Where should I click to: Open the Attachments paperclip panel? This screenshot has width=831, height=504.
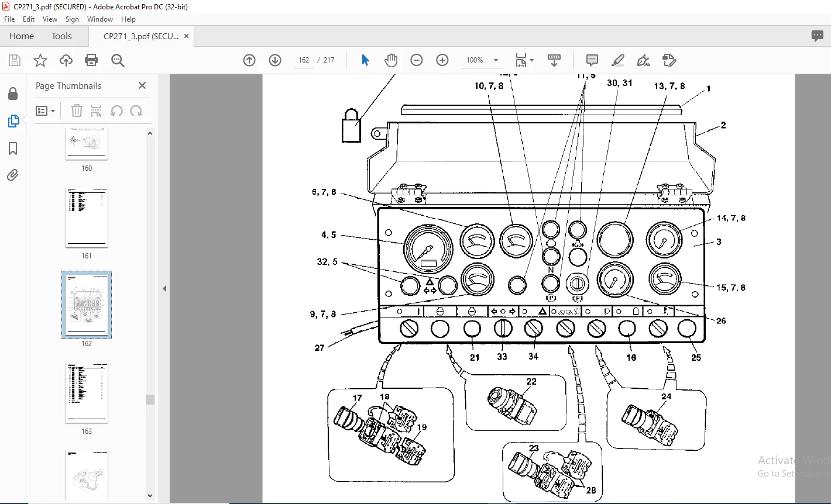click(x=13, y=175)
